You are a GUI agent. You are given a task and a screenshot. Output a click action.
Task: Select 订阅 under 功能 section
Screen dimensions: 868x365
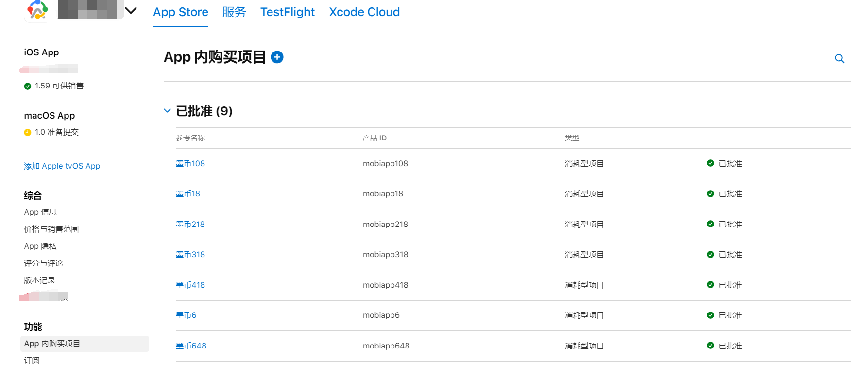coord(32,360)
